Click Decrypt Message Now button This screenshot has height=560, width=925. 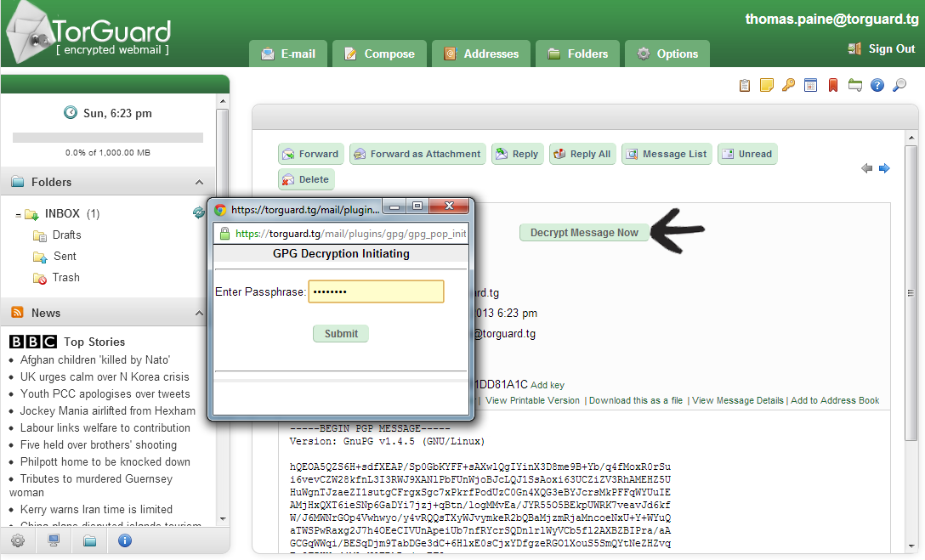click(x=584, y=232)
